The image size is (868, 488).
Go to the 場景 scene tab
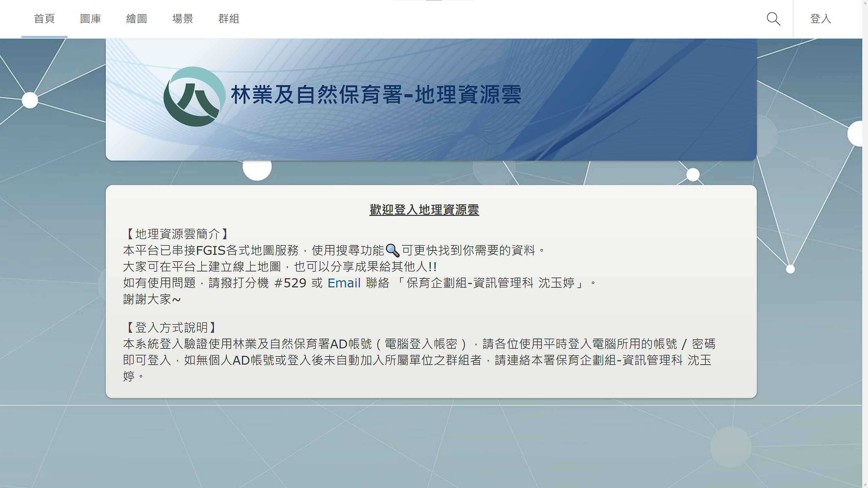[183, 19]
